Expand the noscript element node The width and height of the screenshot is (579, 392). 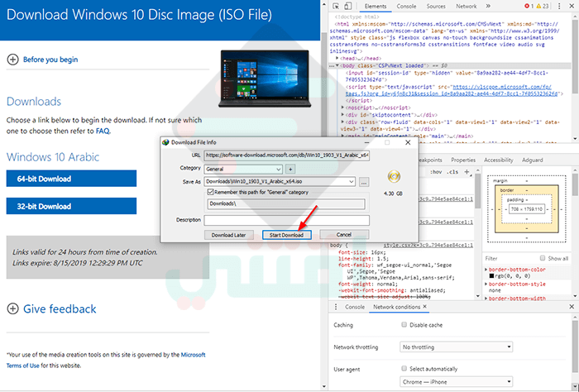[x=342, y=108]
